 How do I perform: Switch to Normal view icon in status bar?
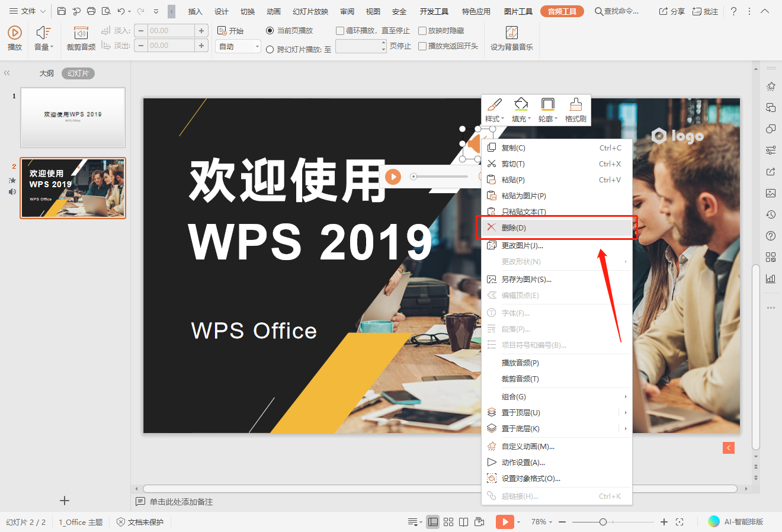[433, 522]
